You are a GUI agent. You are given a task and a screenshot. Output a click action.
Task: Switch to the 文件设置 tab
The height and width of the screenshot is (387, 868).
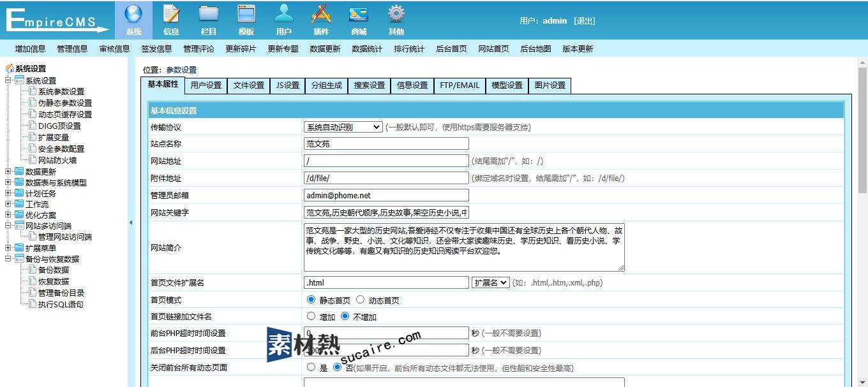click(249, 85)
